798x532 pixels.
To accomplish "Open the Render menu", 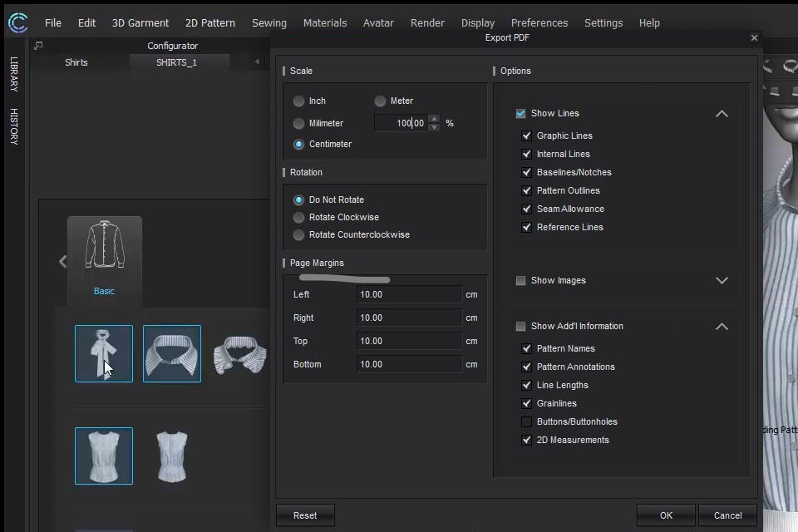I will [x=427, y=23].
